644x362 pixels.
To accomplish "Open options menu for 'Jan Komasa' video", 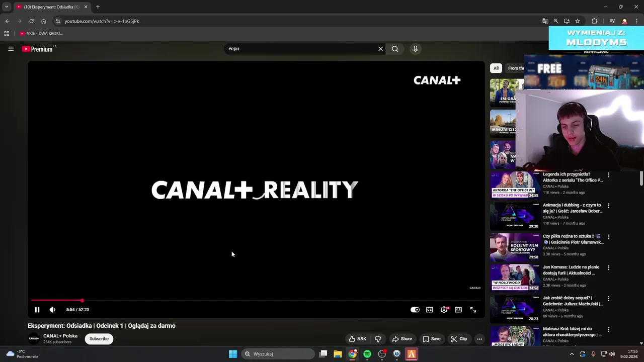I will 609,268.
